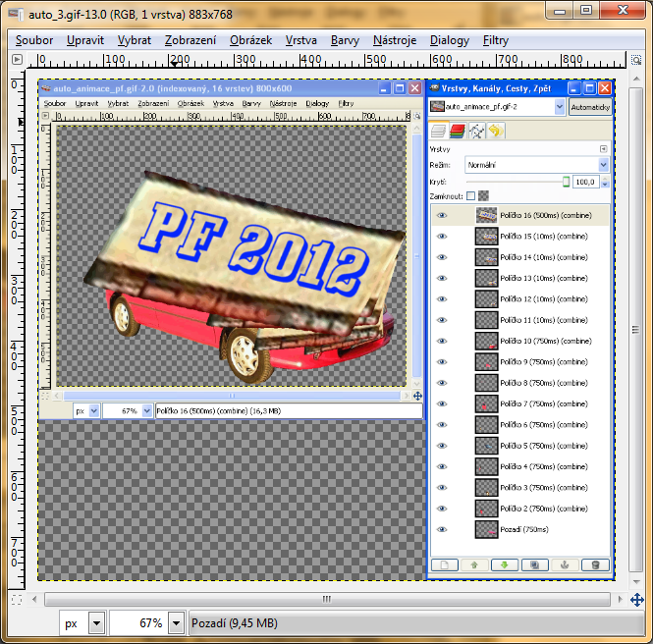Select layer row Políčko 5 (750ms) (combine)

(519, 446)
